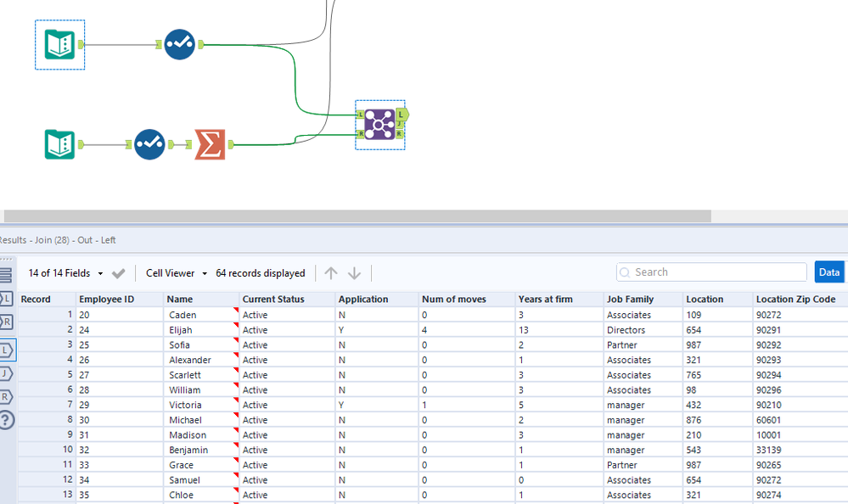The width and height of the screenshot is (848, 504).
Task: Select the Record column header
Action: point(47,299)
